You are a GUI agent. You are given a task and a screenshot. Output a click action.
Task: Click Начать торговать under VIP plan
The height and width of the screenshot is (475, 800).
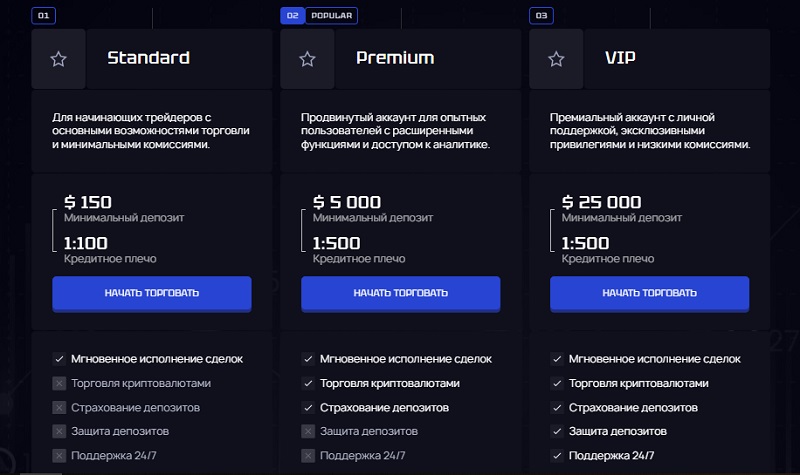pos(649,293)
